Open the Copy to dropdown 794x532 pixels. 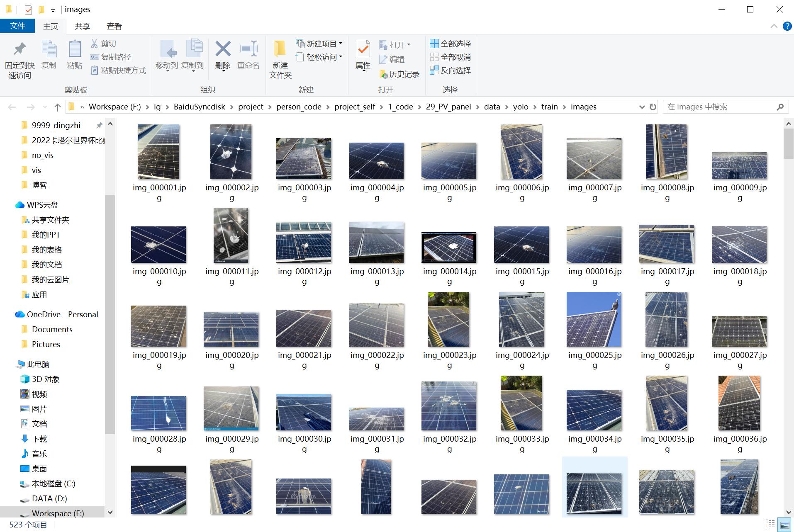(192, 71)
